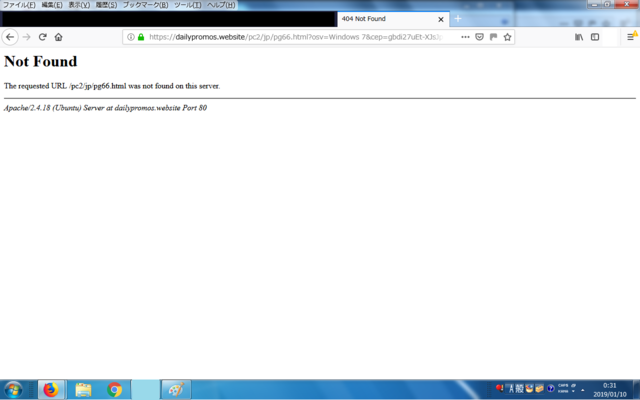Viewport: 640px width, 400px height.
Task: Switch IME input mode via A button
Action: point(511,389)
